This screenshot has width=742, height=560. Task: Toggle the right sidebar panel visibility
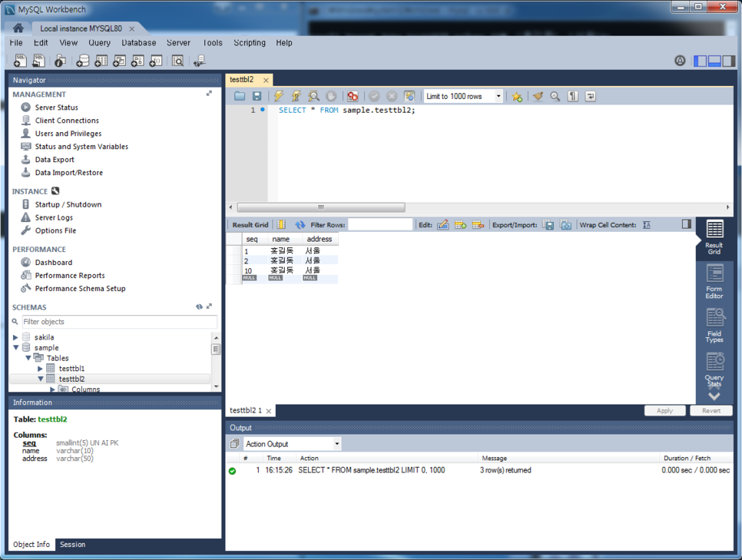pyautogui.click(x=729, y=61)
